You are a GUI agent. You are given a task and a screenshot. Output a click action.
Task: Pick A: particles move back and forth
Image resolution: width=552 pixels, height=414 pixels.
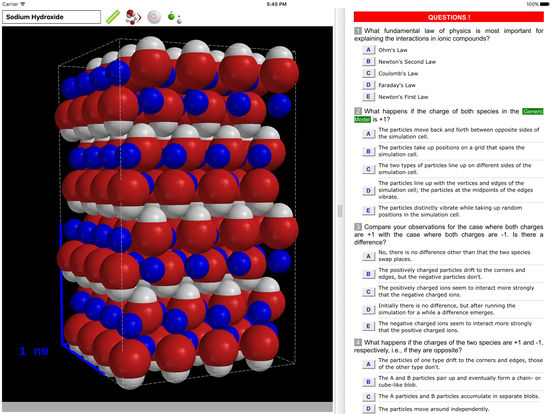point(368,133)
